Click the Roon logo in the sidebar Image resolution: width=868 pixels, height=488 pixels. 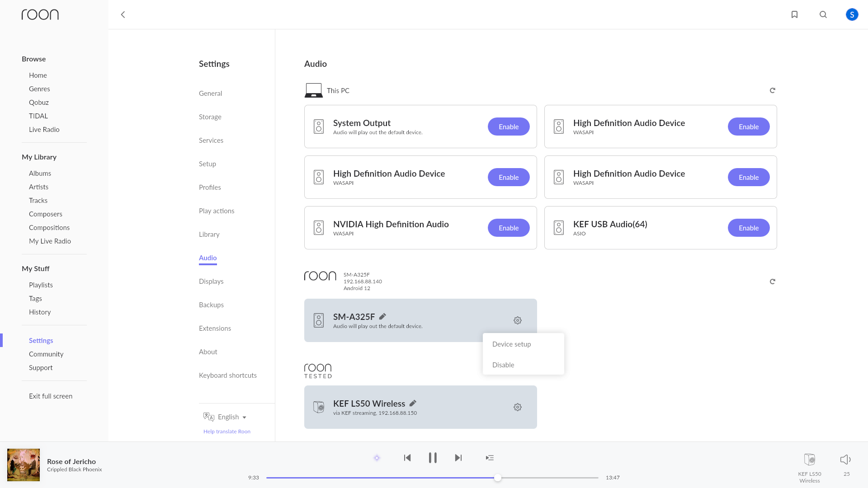tap(40, 14)
